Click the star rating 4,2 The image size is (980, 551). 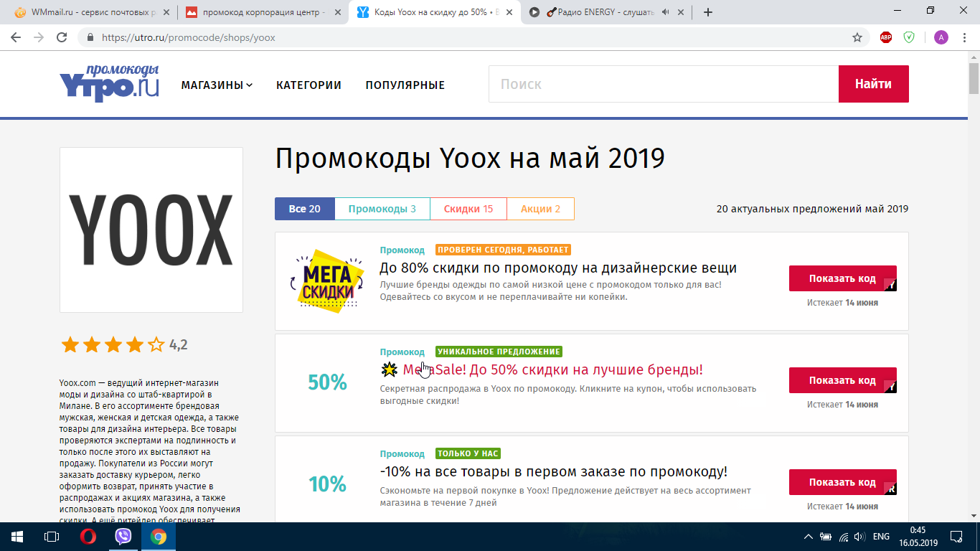(124, 345)
